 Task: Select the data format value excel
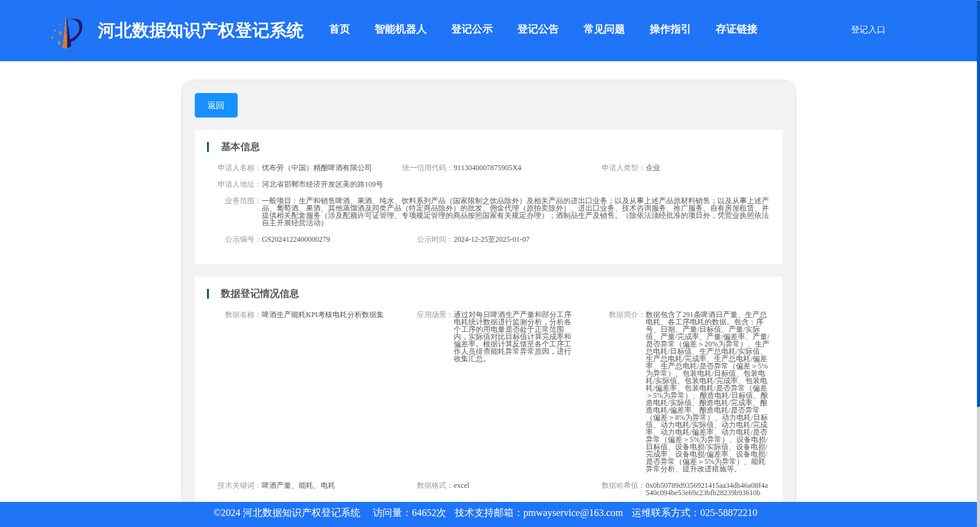tap(461, 485)
